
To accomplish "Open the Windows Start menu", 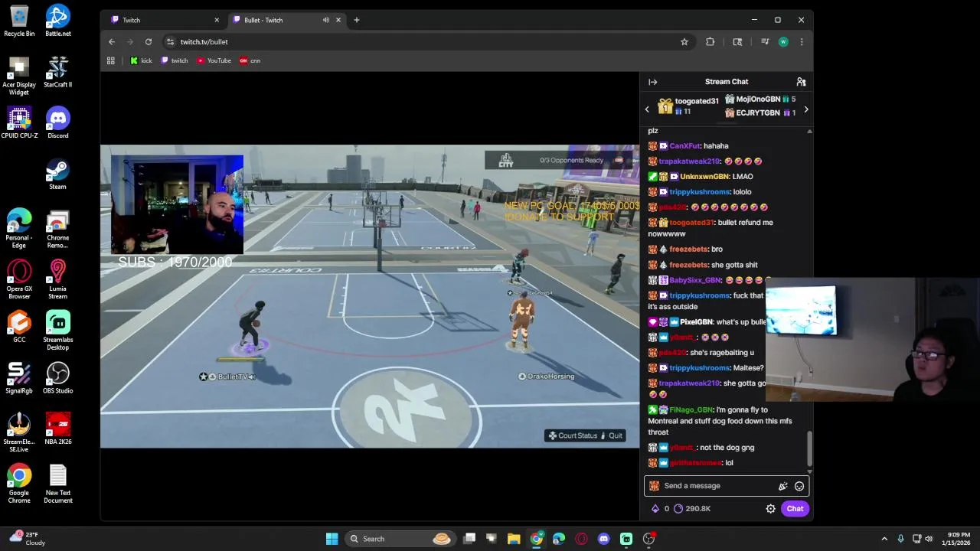I will coord(332,539).
